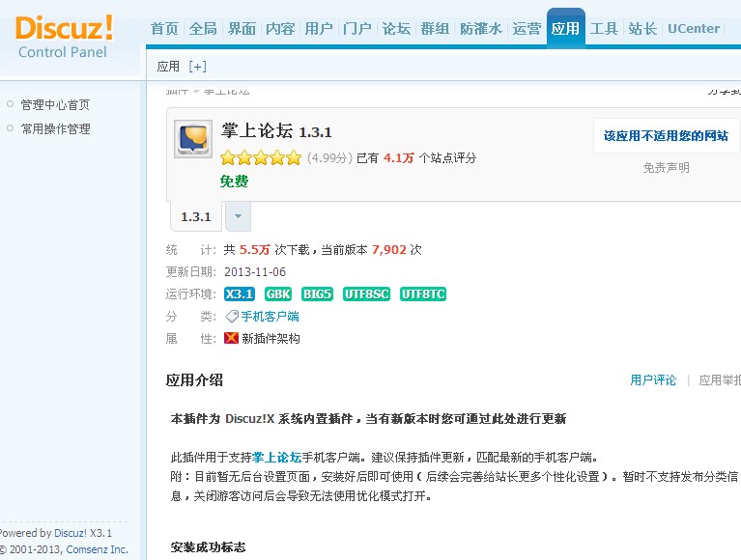Click the bold 本插件为 Discuz!X 系统内置插件 sentence

[x=368, y=419]
